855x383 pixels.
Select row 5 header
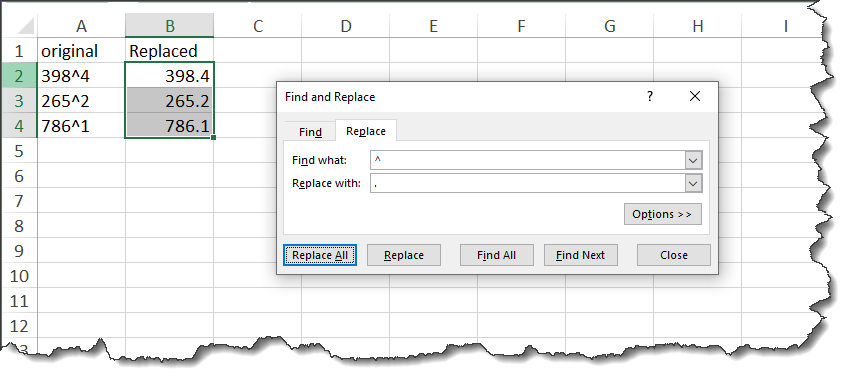[x=19, y=151]
